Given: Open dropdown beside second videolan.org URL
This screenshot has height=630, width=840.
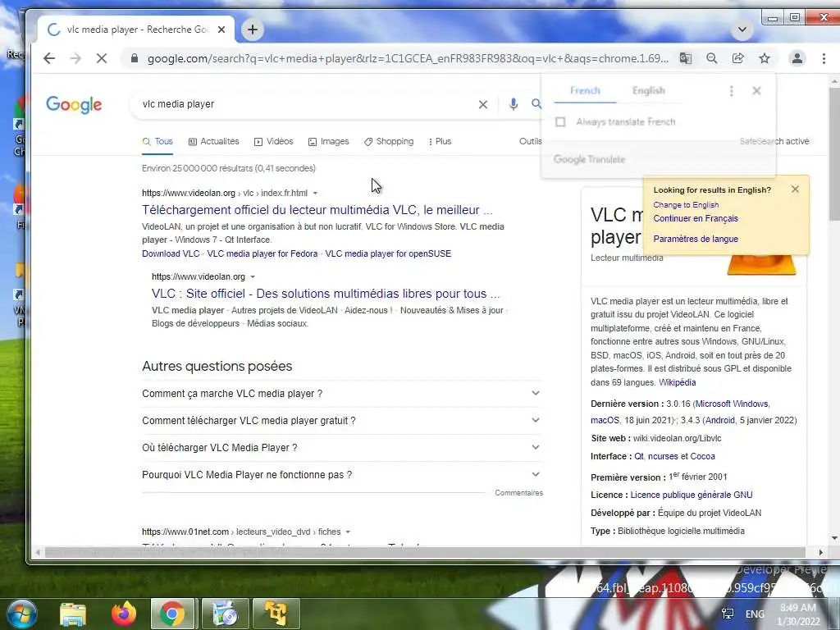Looking at the screenshot, I should pyautogui.click(x=253, y=277).
